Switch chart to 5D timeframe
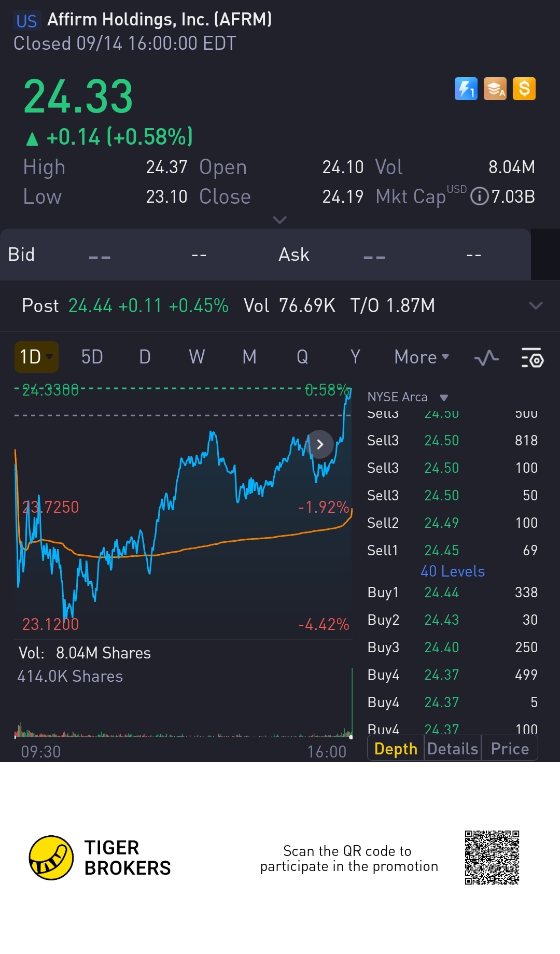 click(x=92, y=357)
